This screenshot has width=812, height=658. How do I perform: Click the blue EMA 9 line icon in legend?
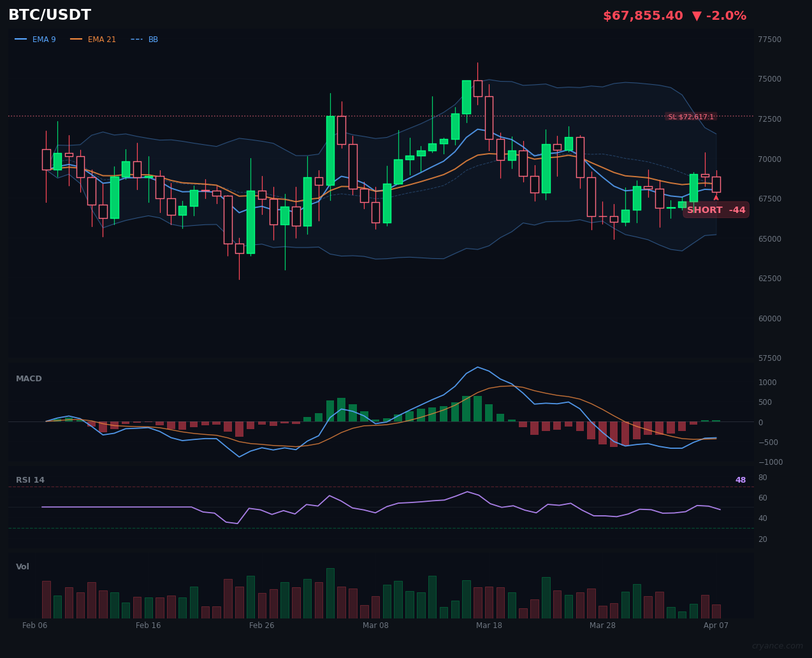[x=21, y=40]
